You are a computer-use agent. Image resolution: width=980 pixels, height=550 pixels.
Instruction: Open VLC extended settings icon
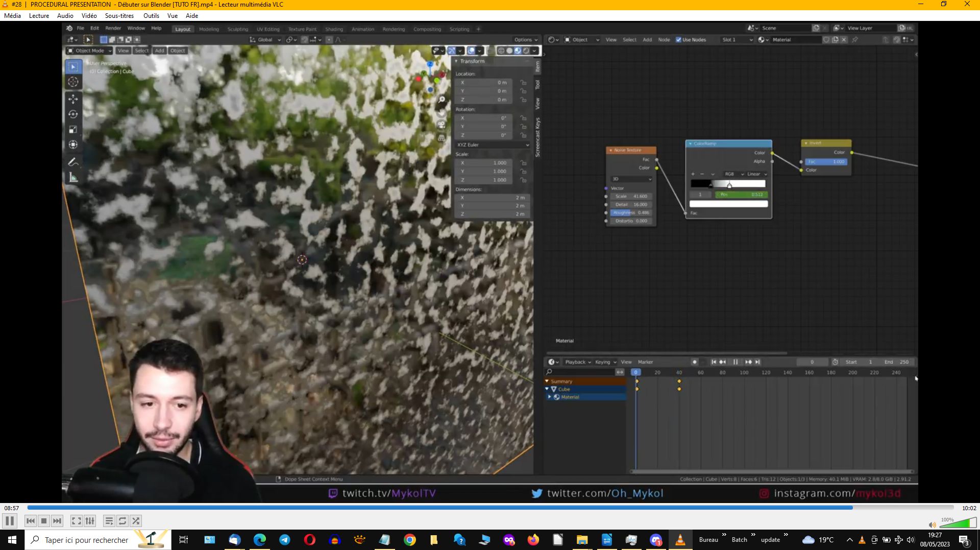(x=90, y=521)
